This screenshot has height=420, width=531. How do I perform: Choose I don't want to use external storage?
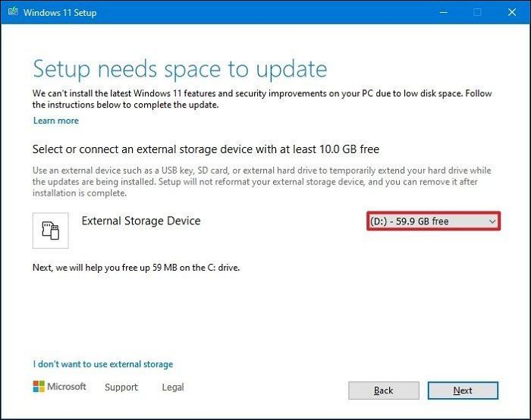(103, 364)
